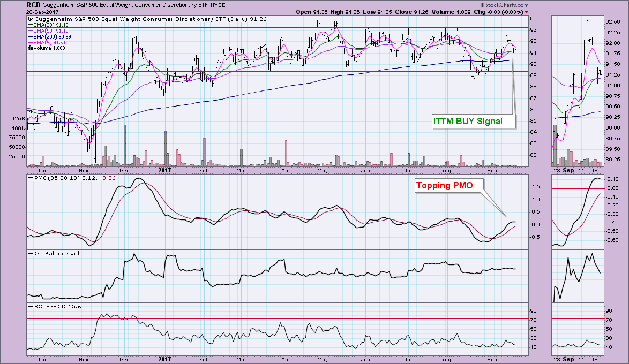Image resolution: width=629 pixels, height=364 pixels.
Task: Click the 90 label on the price axis
Action: [533, 64]
